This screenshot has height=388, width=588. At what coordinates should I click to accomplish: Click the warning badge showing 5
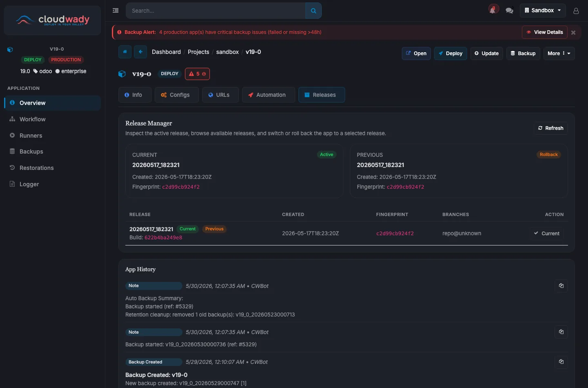coord(197,74)
